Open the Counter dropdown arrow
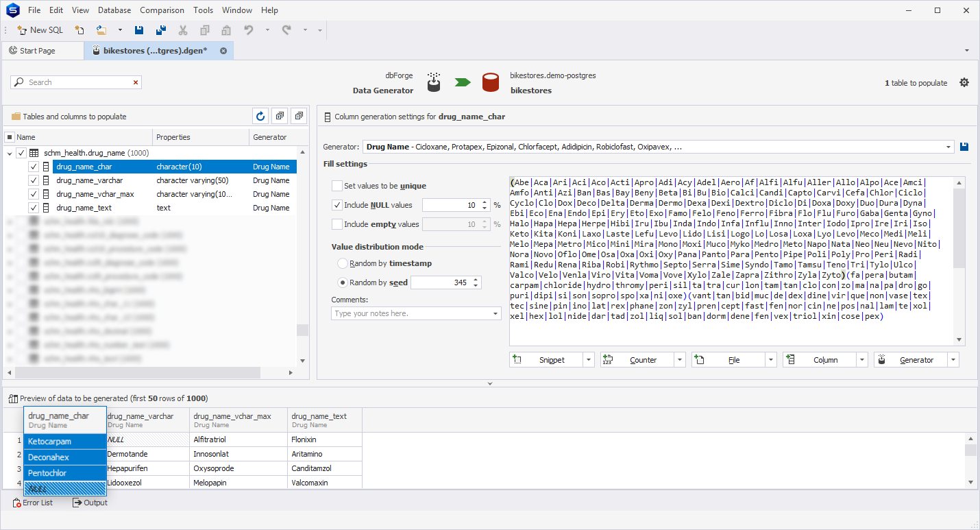This screenshot has height=530, width=980. pos(680,360)
